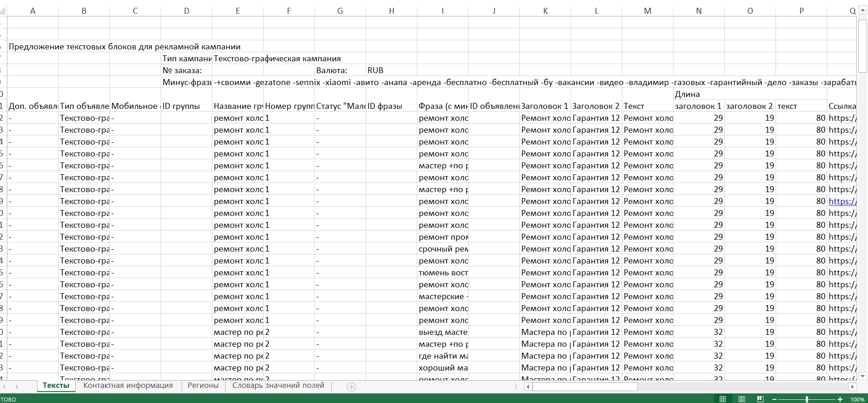Click the horizontal scrollbar left arrow

[528, 387]
